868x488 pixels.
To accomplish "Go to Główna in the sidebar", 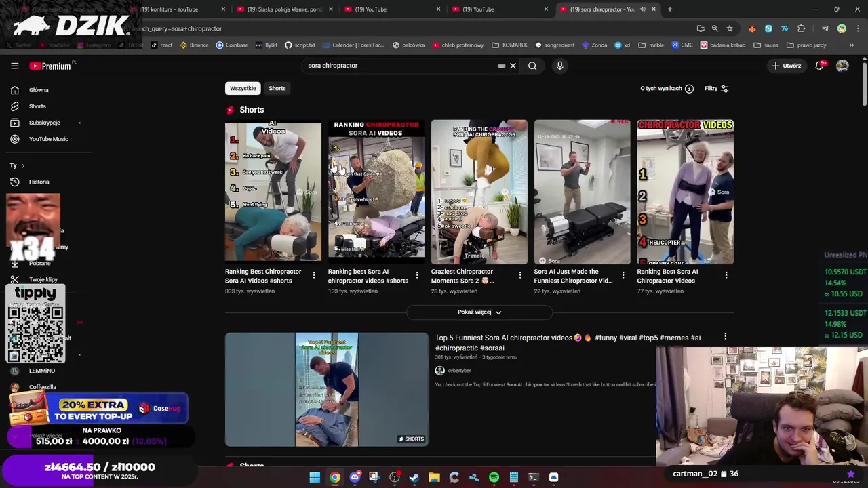I will point(39,90).
